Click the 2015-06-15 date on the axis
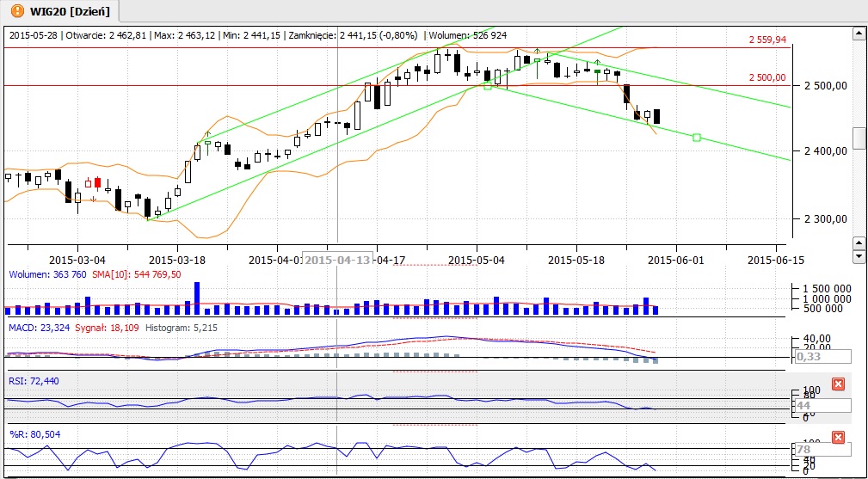The height and width of the screenshot is (479, 868). (x=776, y=260)
